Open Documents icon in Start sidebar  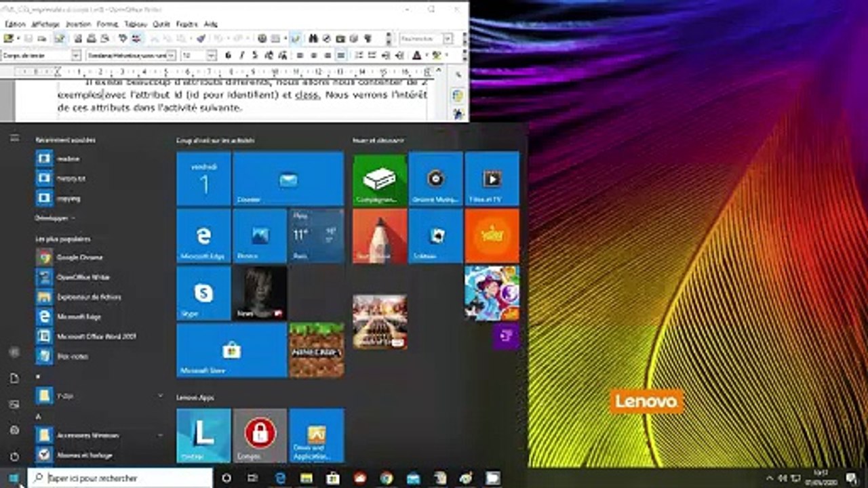14,378
